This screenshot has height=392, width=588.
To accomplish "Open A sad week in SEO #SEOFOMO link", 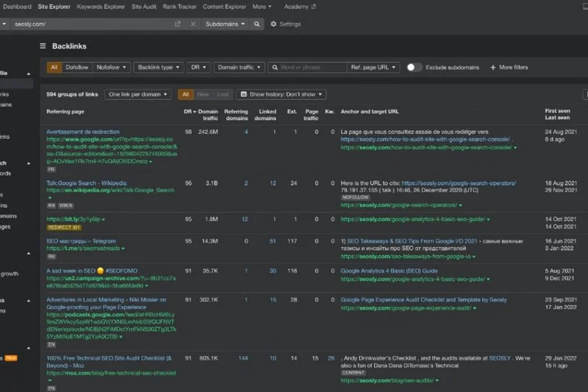I will [x=92, y=271].
